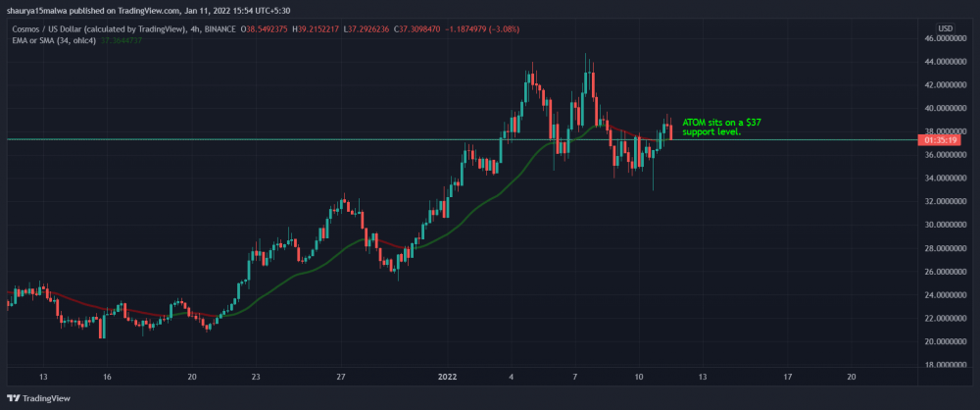Select the Cosmos / US Dollar symbol title
980x410 pixels.
[97, 29]
